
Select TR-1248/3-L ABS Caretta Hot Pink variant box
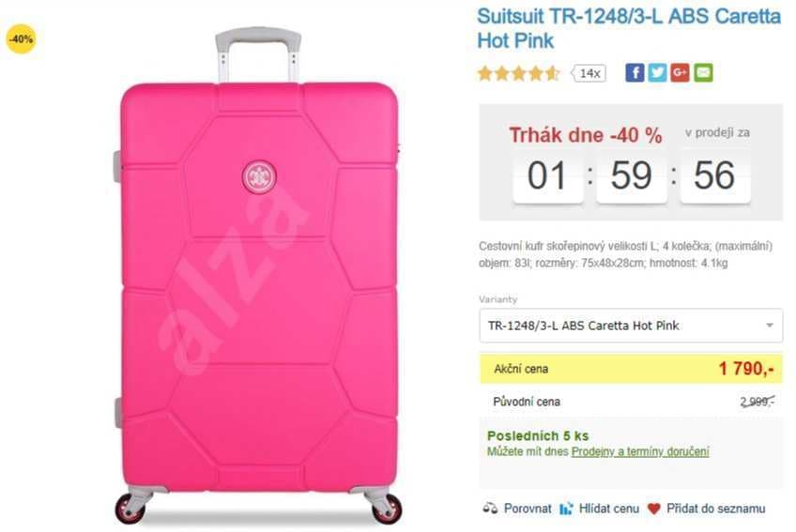(x=631, y=326)
